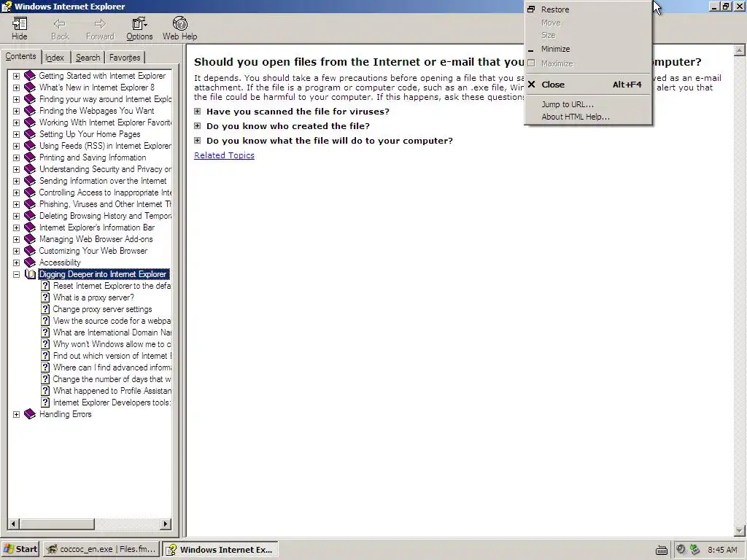Click the book icon next to What's New in Internet Explorer 8
Image resolution: width=747 pixels, height=560 pixels.
(29, 87)
